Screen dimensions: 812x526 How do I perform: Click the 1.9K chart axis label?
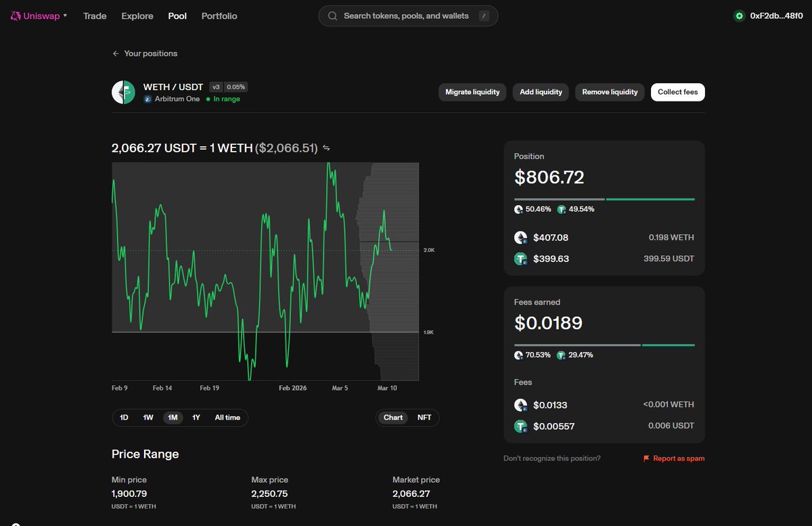coord(429,332)
